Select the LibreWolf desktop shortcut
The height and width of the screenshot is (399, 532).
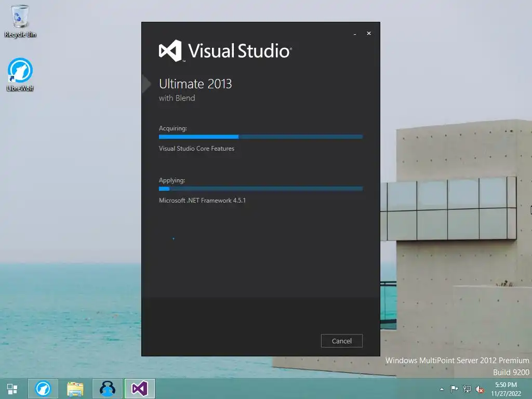tap(20, 75)
